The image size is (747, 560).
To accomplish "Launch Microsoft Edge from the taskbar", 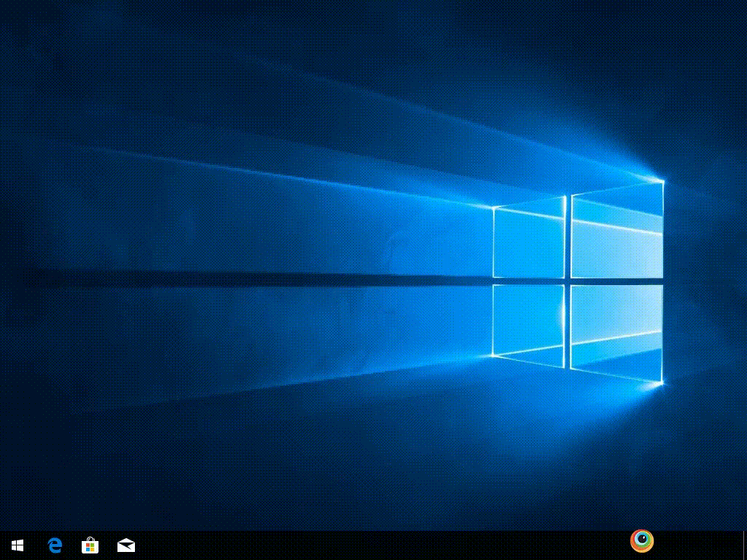I will pos(55,545).
